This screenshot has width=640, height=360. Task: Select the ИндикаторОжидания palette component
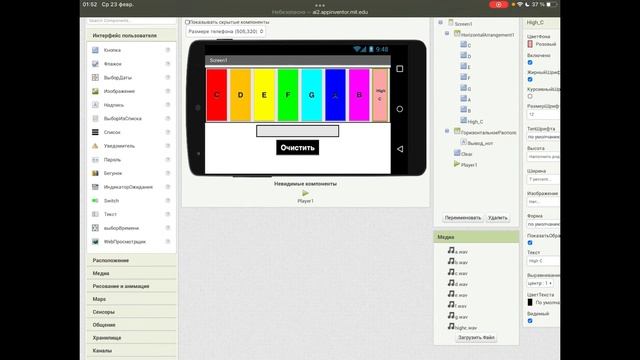[x=128, y=187]
